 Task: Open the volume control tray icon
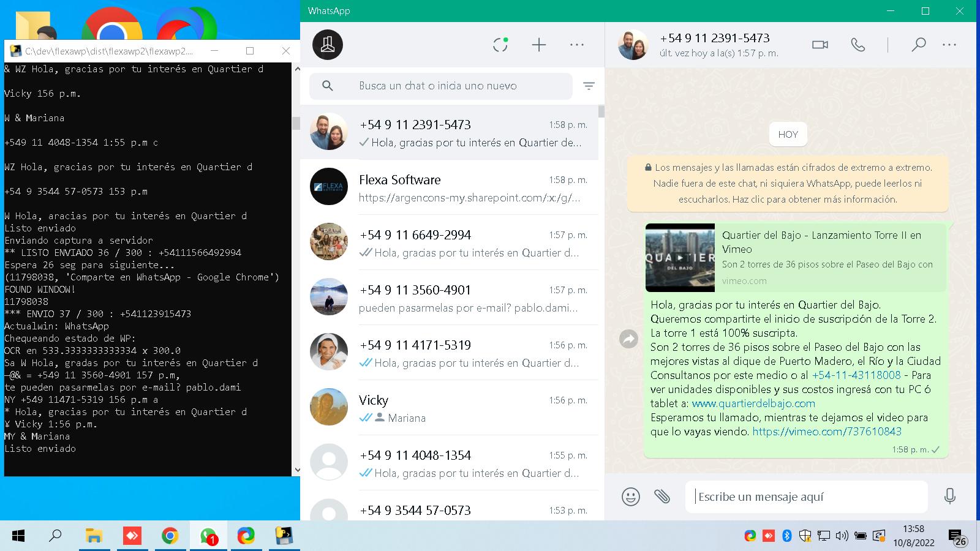(x=842, y=536)
